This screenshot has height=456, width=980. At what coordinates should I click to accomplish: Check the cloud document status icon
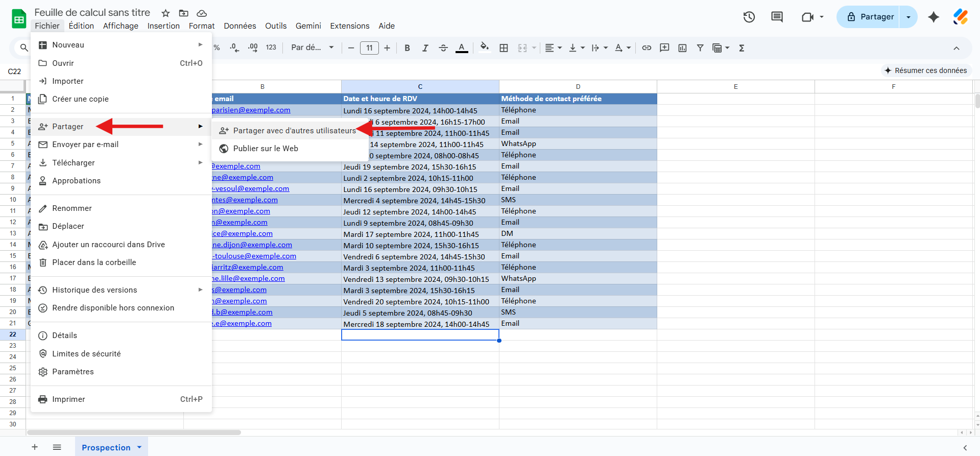[202, 13]
